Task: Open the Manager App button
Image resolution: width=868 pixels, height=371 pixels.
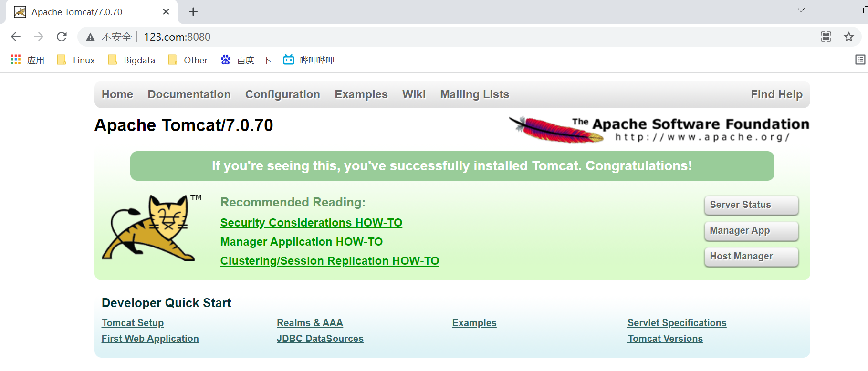Action: point(751,231)
